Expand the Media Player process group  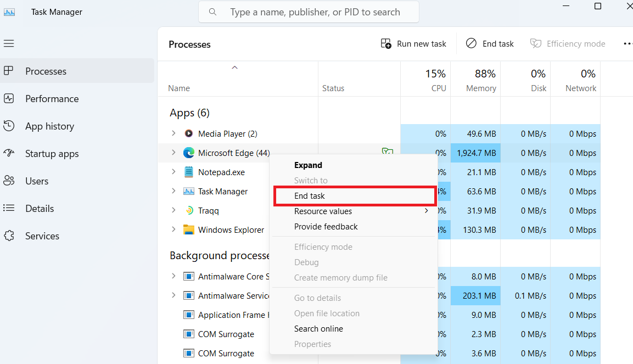coord(173,133)
